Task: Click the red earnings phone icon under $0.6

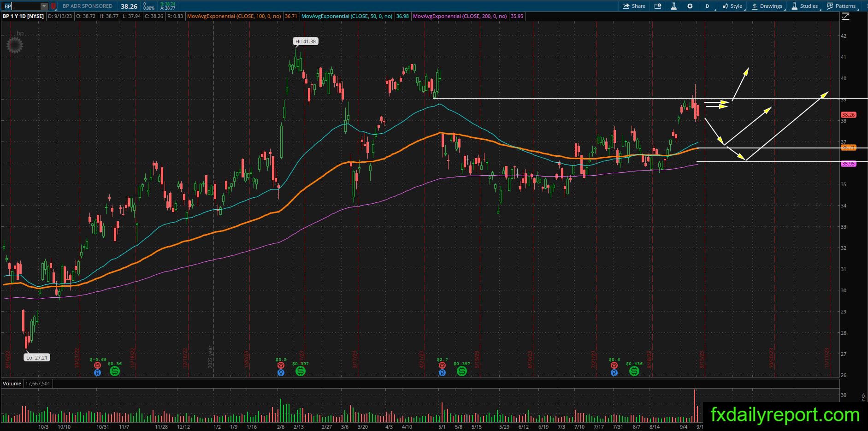Action: pyautogui.click(x=614, y=366)
